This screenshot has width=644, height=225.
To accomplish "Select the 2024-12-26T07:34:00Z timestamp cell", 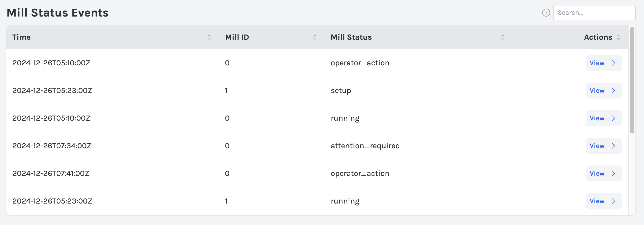I will (52, 146).
